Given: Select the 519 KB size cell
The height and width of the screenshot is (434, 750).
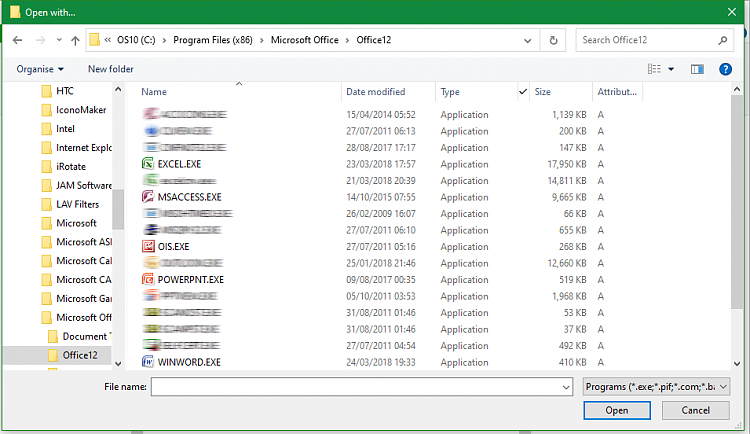Looking at the screenshot, I should [x=573, y=280].
